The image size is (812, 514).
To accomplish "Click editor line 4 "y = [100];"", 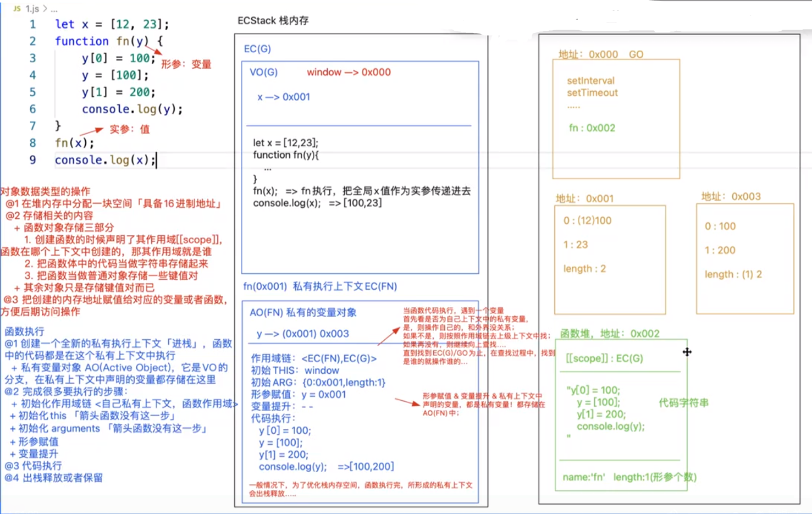I will pyautogui.click(x=115, y=75).
